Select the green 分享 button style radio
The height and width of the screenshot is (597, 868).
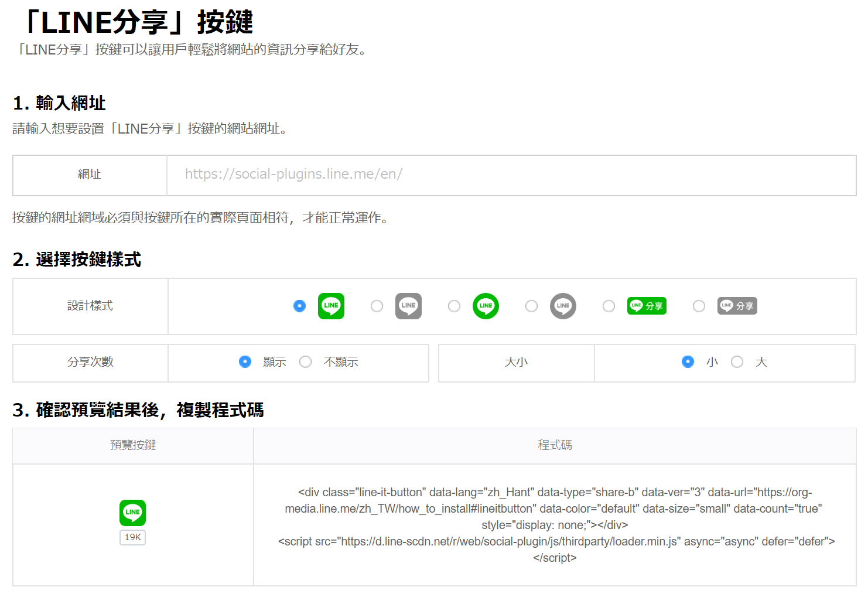click(x=609, y=306)
